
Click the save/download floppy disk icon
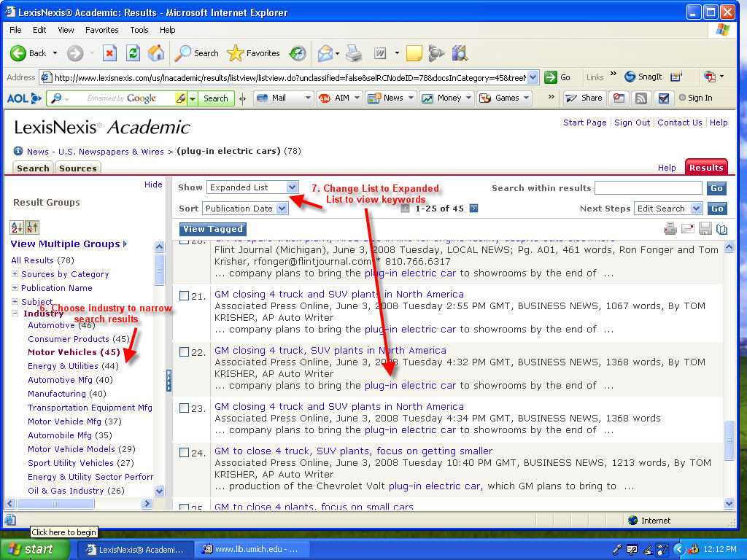(x=705, y=229)
